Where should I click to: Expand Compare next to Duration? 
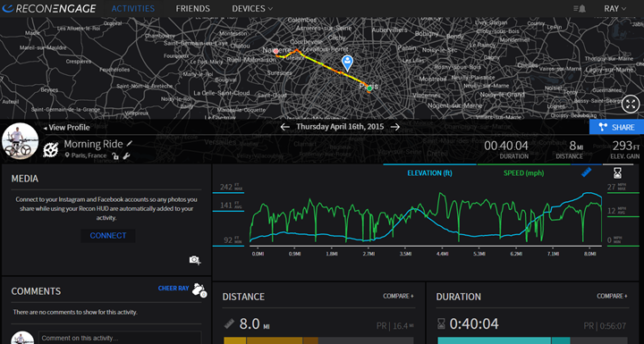click(x=612, y=296)
